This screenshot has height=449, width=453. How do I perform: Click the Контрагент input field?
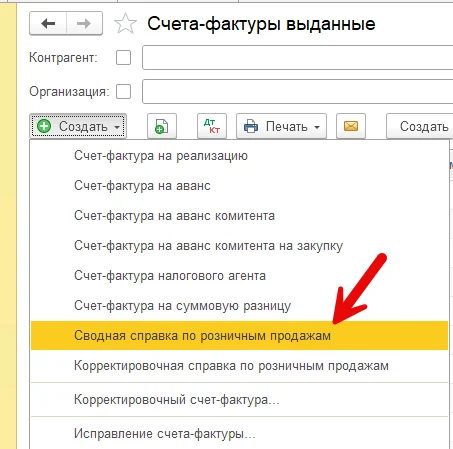[x=298, y=58]
